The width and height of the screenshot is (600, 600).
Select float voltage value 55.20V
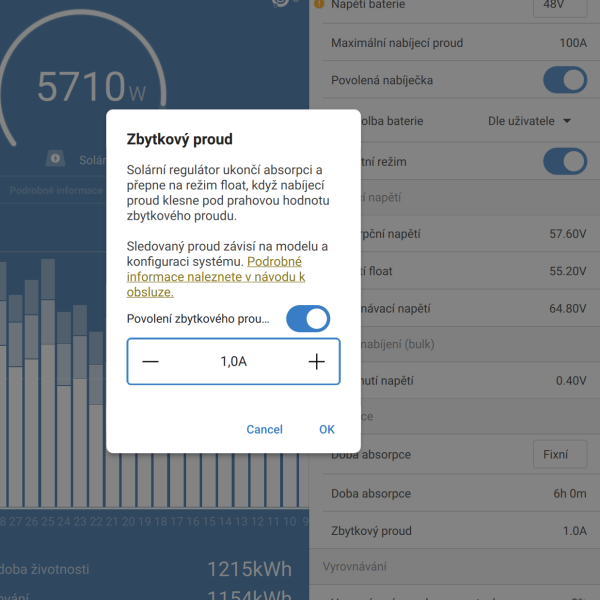(567, 271)
